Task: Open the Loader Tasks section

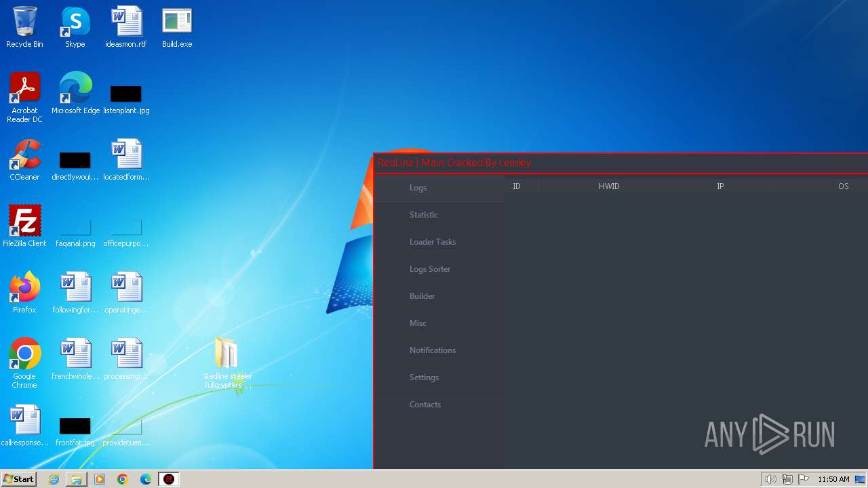Action: tap(439, 242)
